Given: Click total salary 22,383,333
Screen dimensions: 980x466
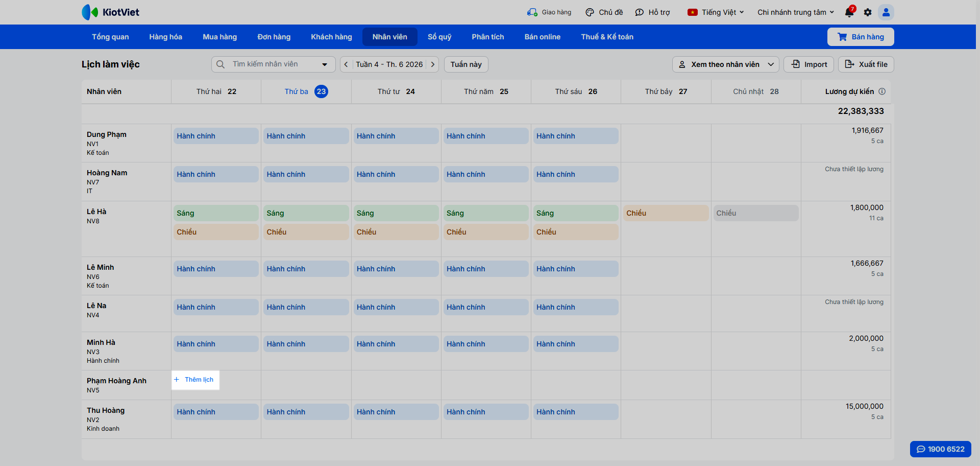Looking at the screenshot, I should [x=861, y=111].
